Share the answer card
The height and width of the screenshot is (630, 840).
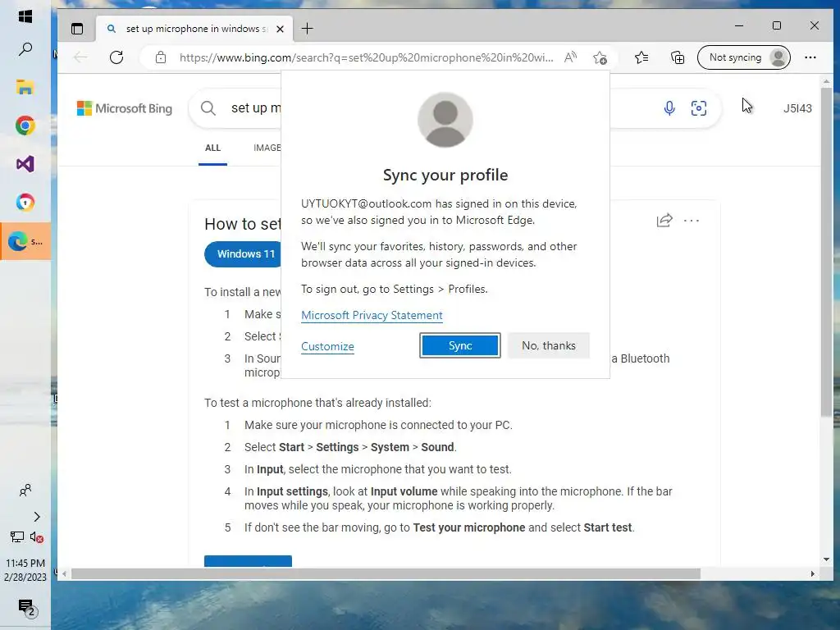(664, 220)
